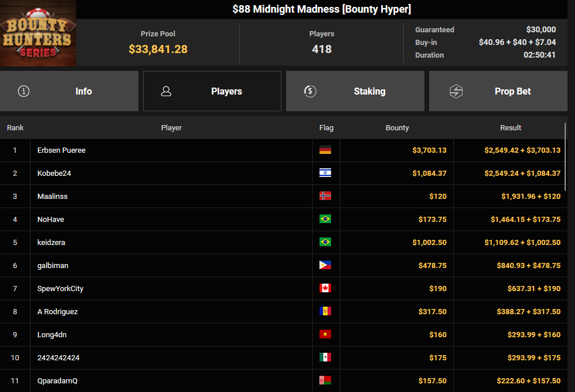Click the Canada flag next to SpewYorkCity
The height and width of the screenshot is (392, 575).
(325, 289)
